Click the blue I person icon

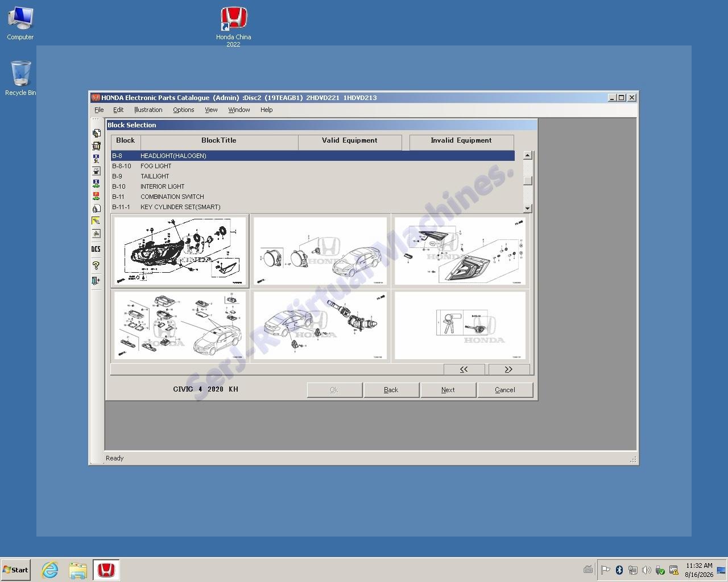[x=96, y=159]
